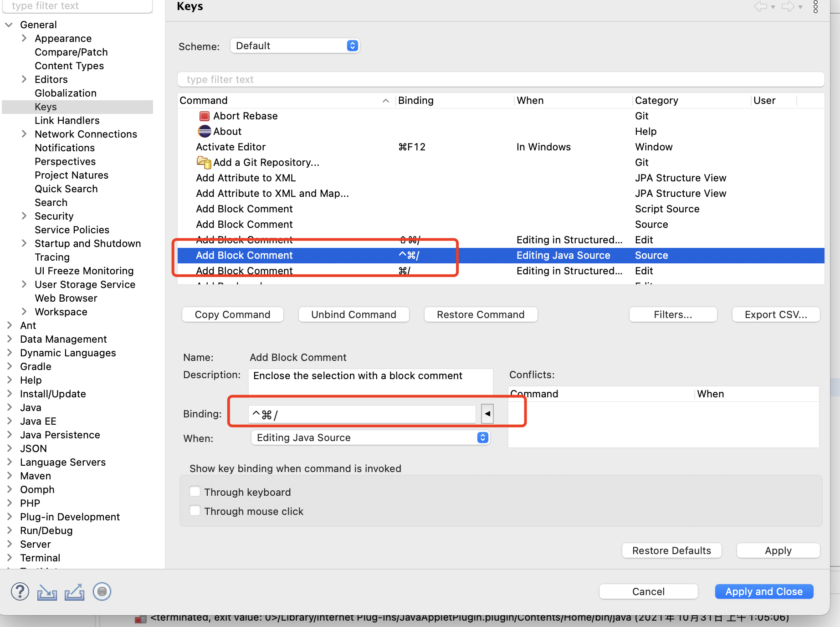Click the Restore Defaults button
Screen dimensions: 840x627
[x=672, y=550]
